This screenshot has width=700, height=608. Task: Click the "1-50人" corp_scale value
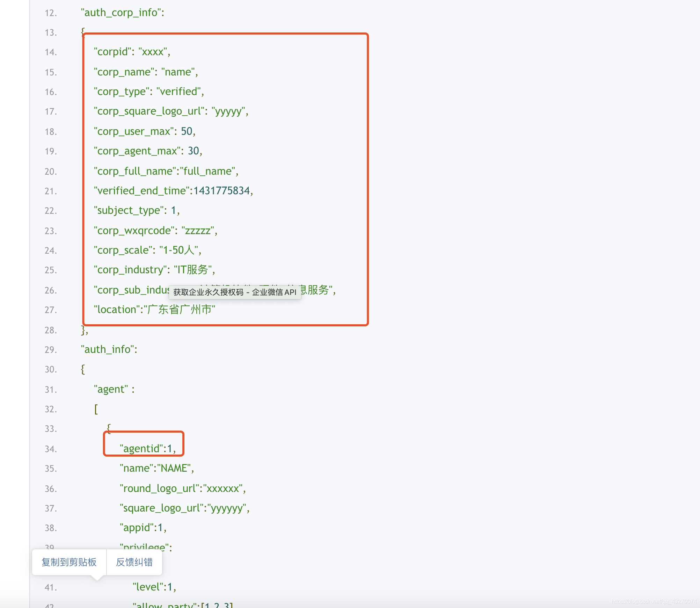coord(179,250)
